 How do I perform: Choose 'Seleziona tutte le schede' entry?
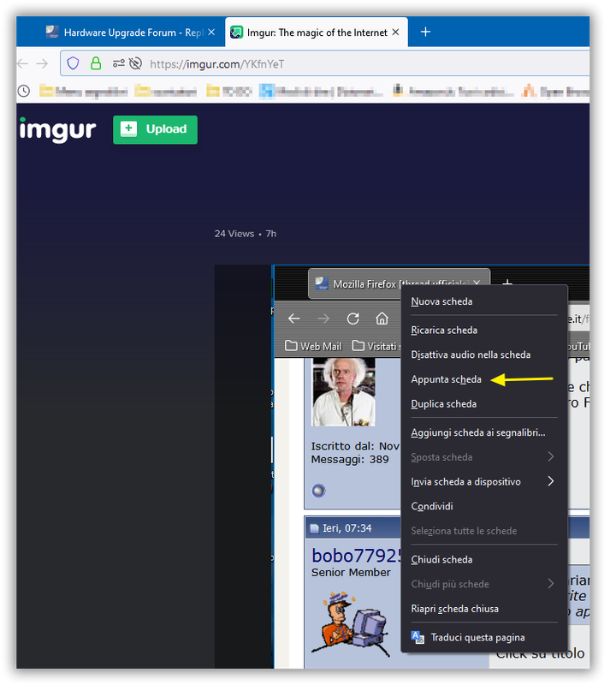pyautogui.click(x=484, y=531)
